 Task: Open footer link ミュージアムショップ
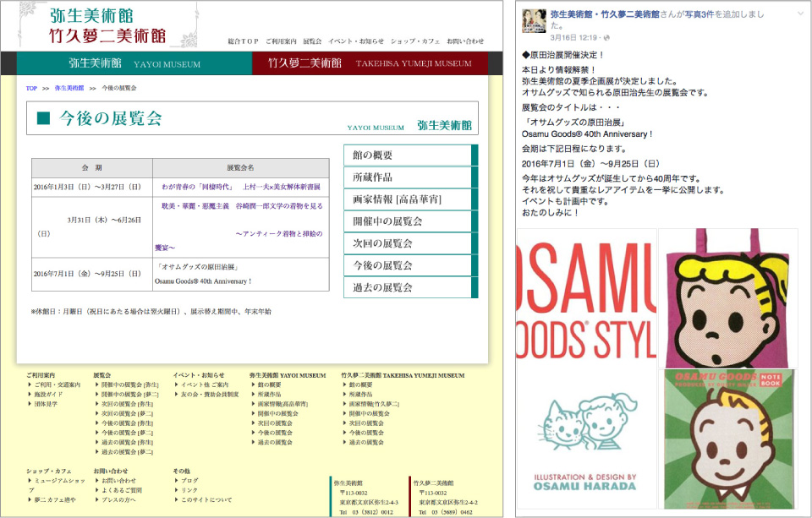(57, 485)
